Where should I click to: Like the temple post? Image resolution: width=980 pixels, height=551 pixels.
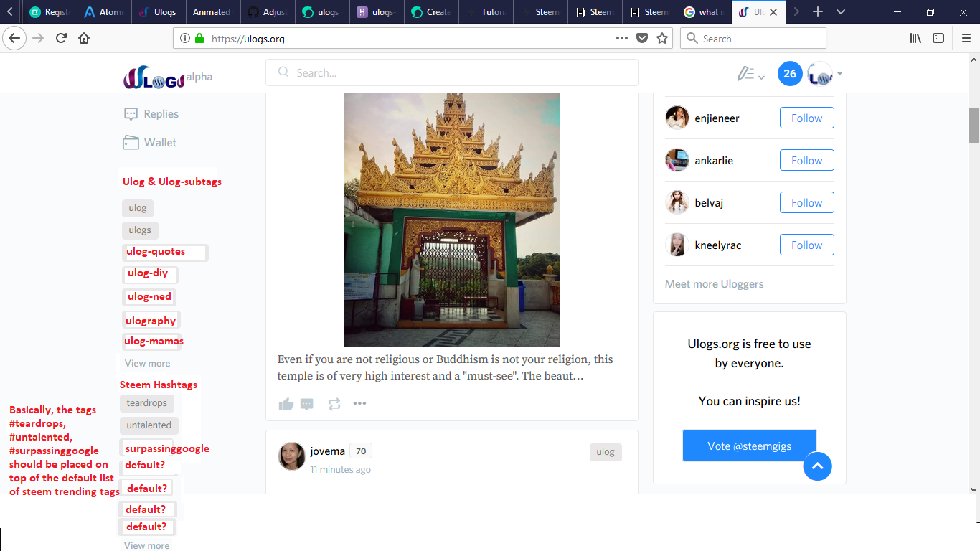pos(286,404)
